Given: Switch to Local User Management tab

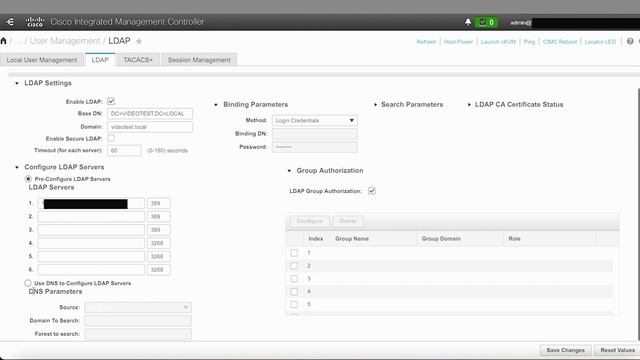Looking at the screenshot, I should (42, 60).
